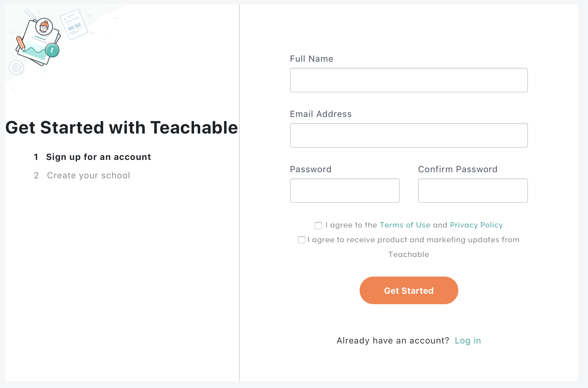Select step 1 'Sign up for an account'
Viewport: 588px width, 388px height.
point(98,157)
